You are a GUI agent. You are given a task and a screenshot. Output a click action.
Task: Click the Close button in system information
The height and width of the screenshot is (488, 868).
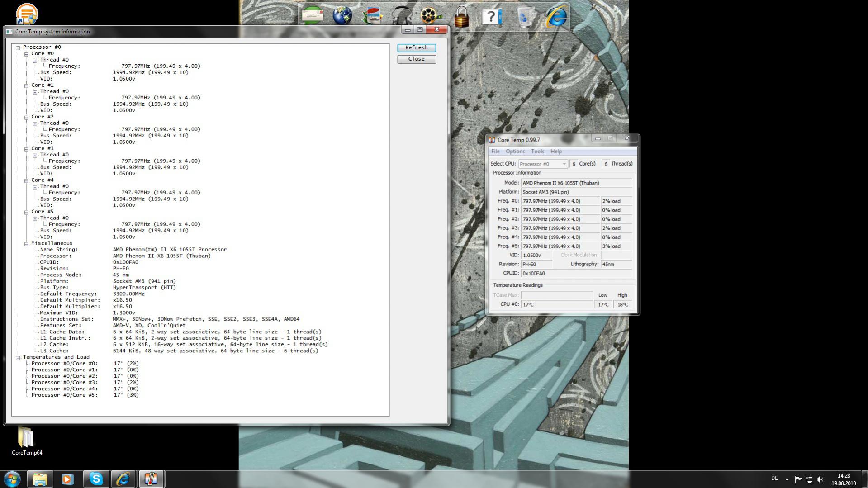(x=416, y=59)
